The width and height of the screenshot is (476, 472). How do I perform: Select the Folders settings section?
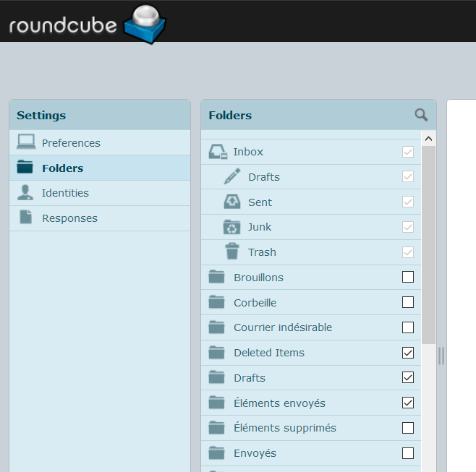point(62,168)
